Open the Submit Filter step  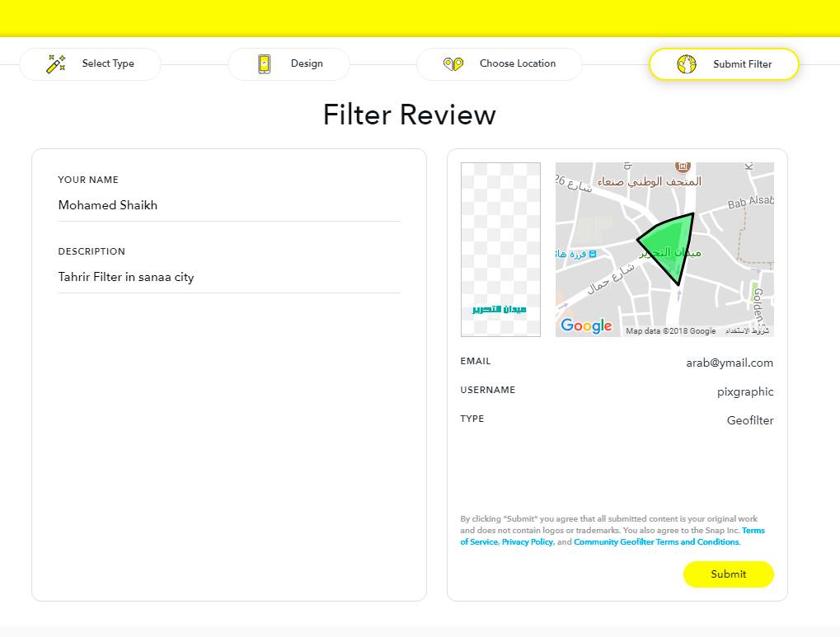coord(724,64)
